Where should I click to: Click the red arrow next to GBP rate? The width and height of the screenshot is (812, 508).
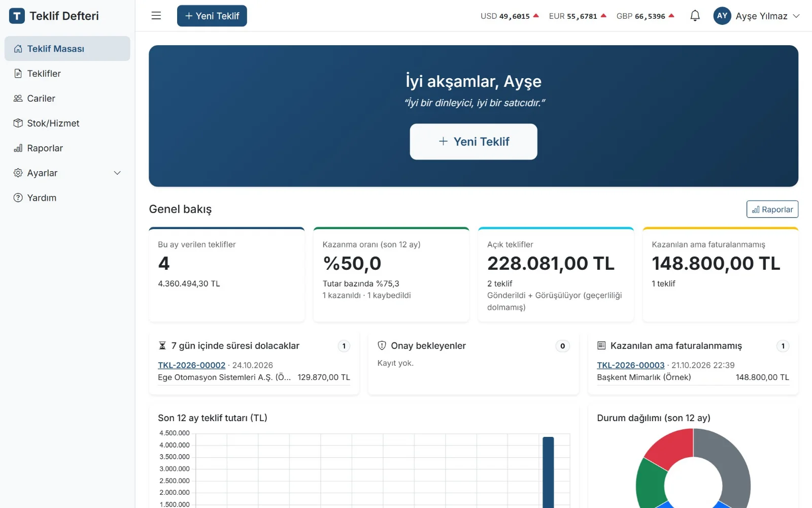(x=671, y=16)
